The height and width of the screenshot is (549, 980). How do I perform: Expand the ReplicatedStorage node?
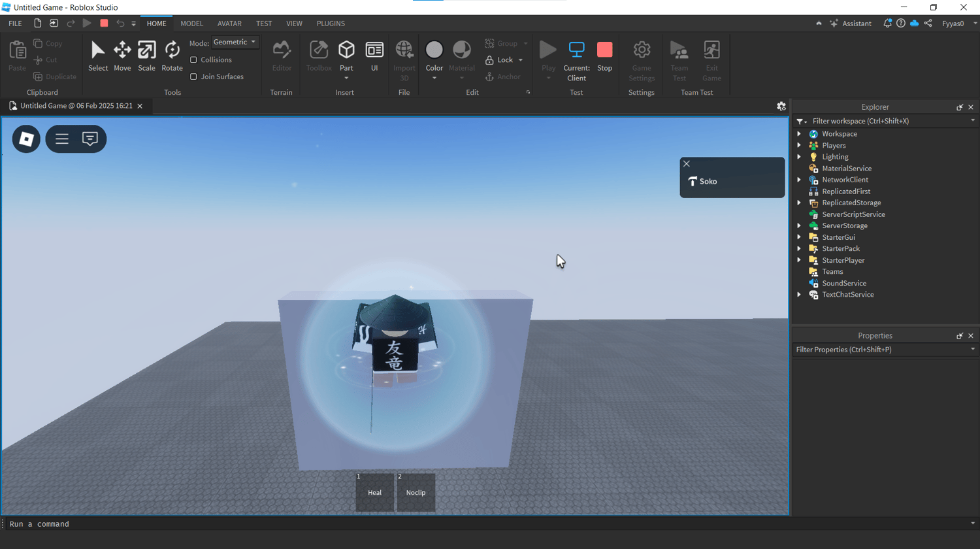[799, 203]
